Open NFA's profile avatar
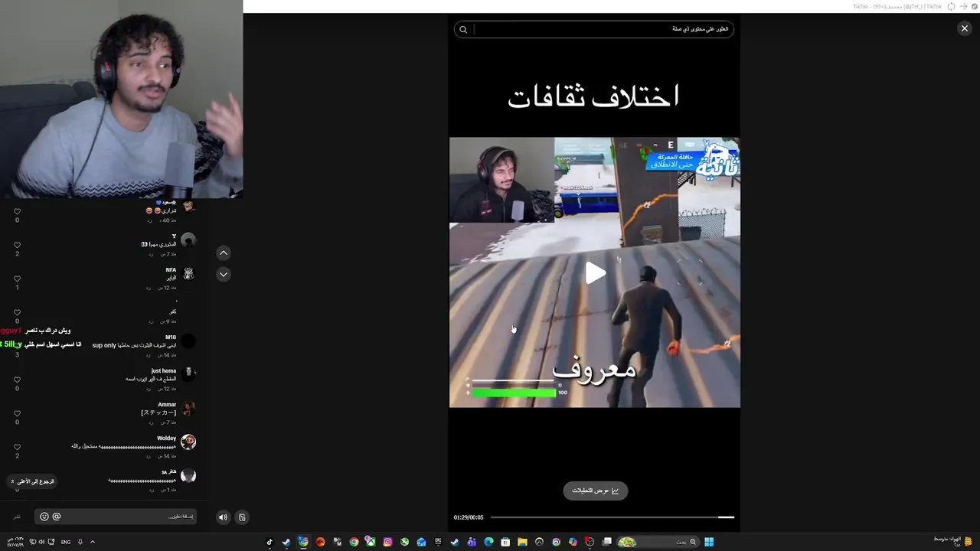The height and width of the screenshot is (551, 980). pos(188,273)
